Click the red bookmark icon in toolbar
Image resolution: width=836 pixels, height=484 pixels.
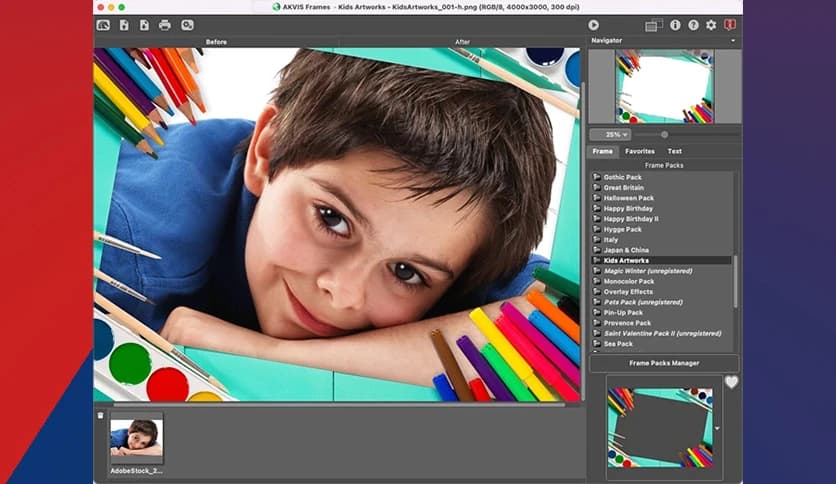pos(730,25)
